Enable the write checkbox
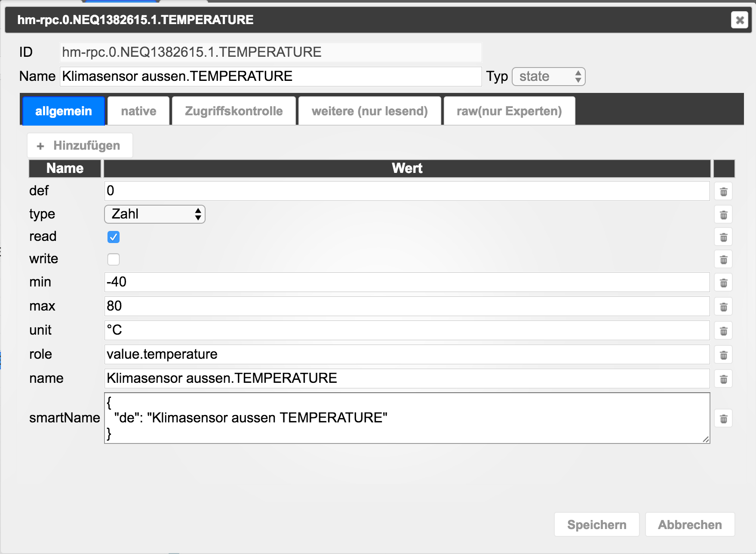 [x=114, y=259]
